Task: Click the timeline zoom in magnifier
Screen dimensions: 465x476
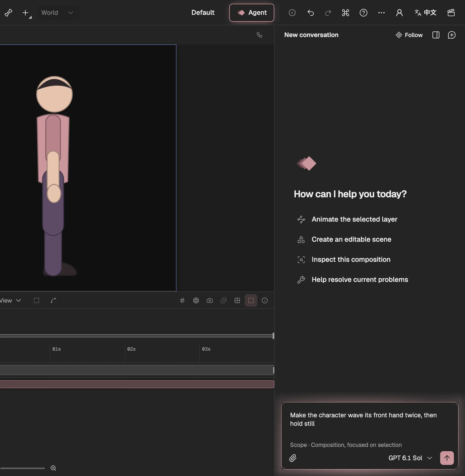Action: click(x=53, y=468)
